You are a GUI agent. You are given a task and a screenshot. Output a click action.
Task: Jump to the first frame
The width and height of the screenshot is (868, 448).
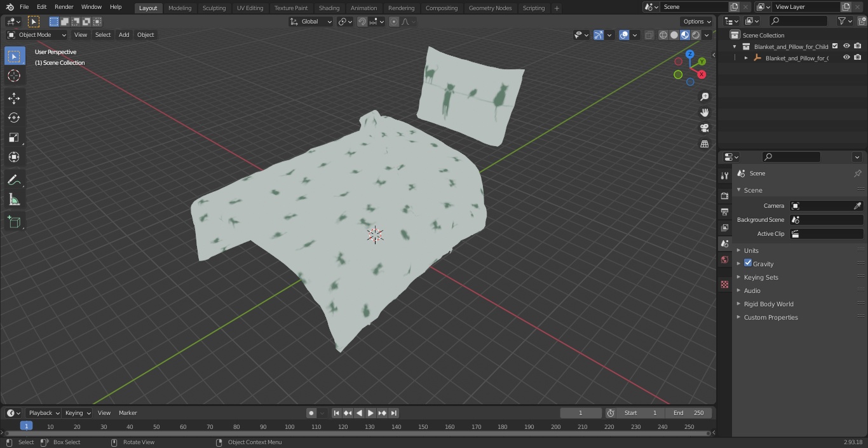[336, 413]
